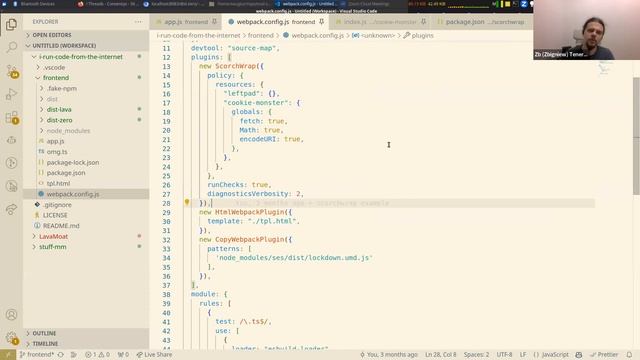Open the Run and Debug view
The width and height of the screenshot is (640, 360).
click(x=11, y=94)
